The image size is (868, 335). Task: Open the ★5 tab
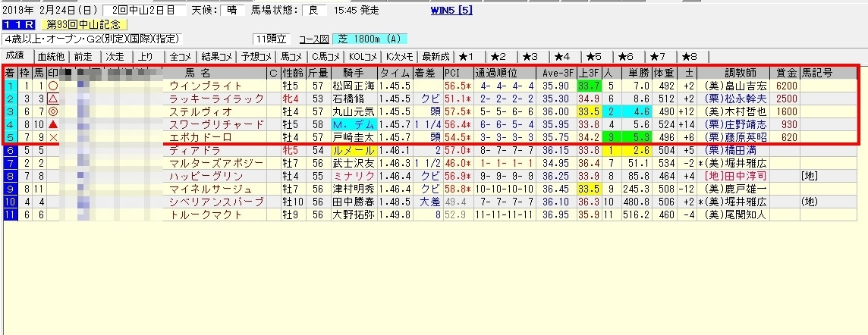pyautogui.click(x=595, y=56)
